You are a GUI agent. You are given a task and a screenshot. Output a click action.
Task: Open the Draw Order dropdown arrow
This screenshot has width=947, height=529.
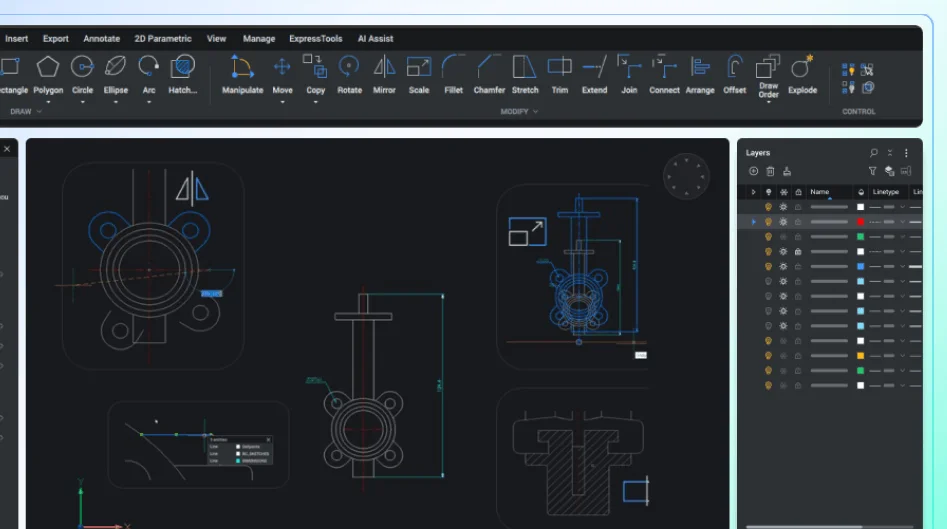(768, 103)
